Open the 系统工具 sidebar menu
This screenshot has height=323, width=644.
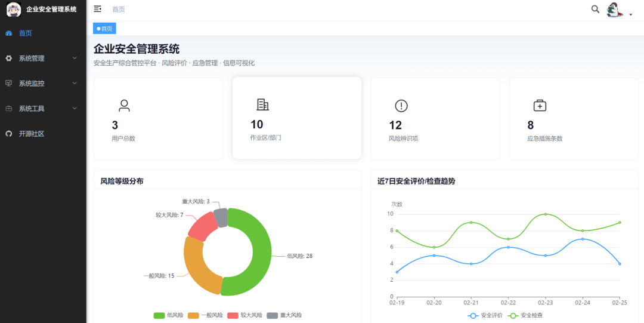click(x=43, y=109)
